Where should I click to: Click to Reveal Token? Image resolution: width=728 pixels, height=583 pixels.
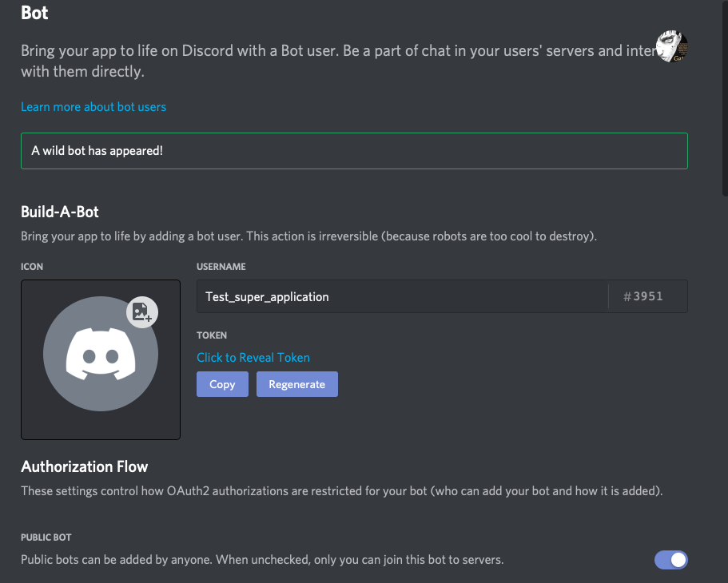click(253, 358)
